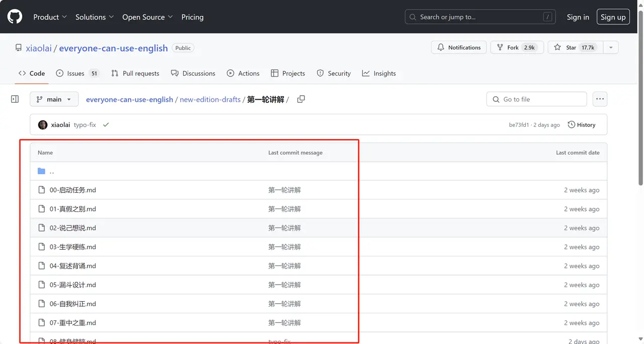Viewport: 644px width, 344px height.
Task: Copy the path using copy icon
Action: pyautogui.click(x=301, y=99)
